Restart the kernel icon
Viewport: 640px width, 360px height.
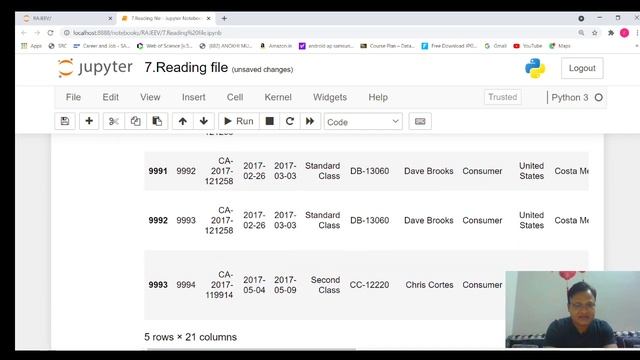click(290, 121)
